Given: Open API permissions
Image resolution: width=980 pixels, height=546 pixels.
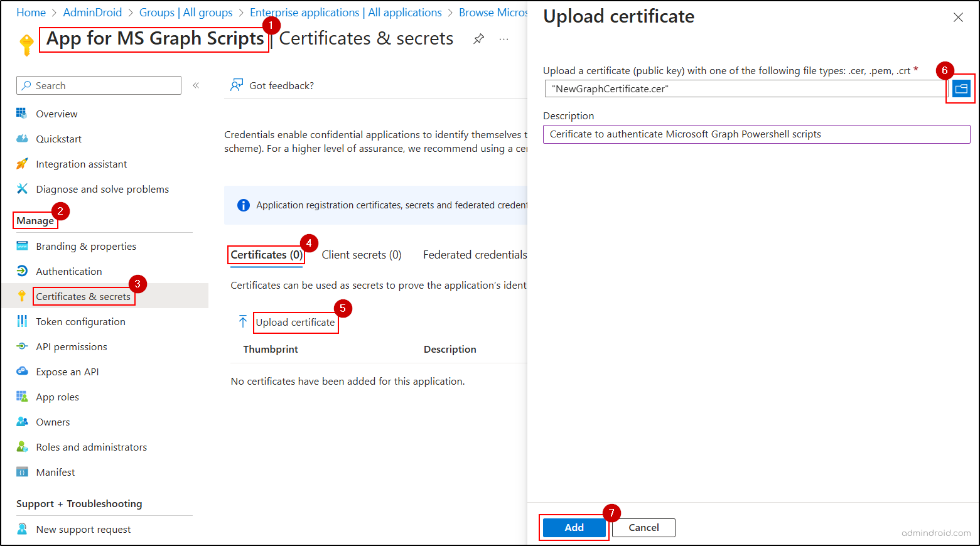Looking at the screenshot, I should 71,346.
